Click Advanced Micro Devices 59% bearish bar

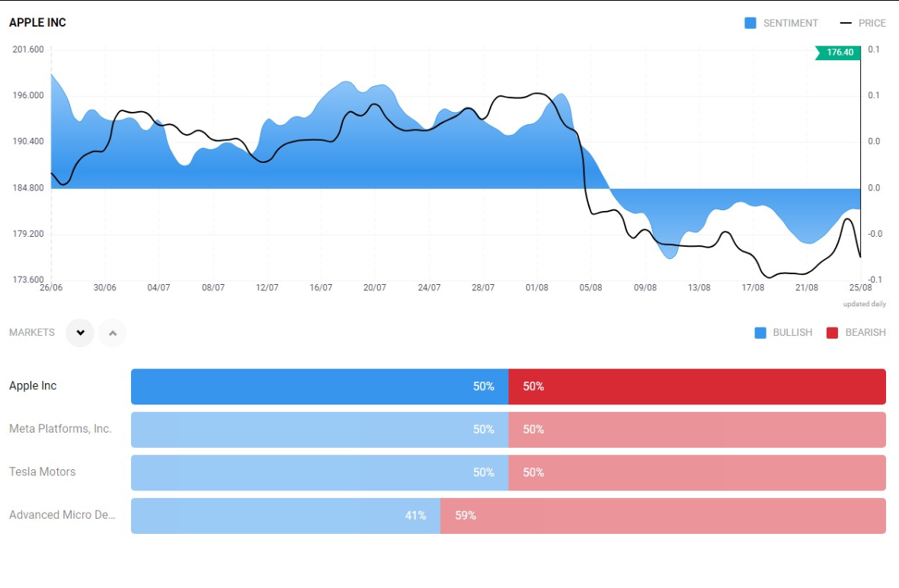(x=663, y=516)
